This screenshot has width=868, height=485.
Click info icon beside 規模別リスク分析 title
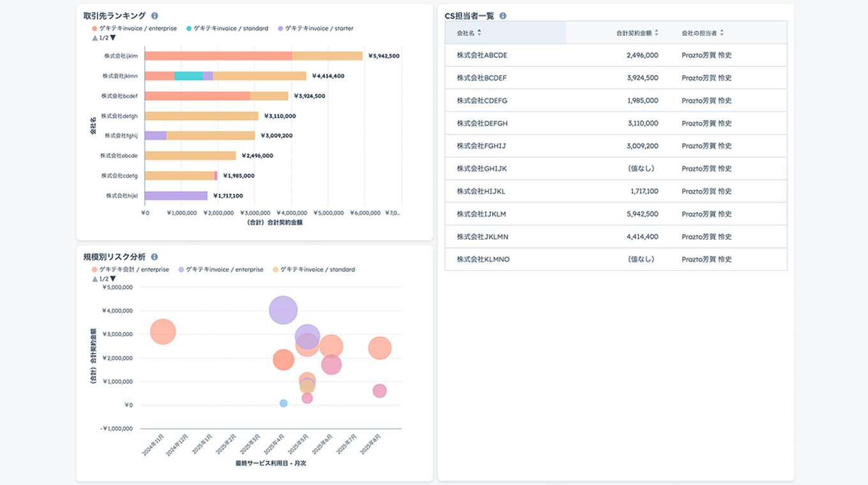pyautogui.click(x=154, y=257)
